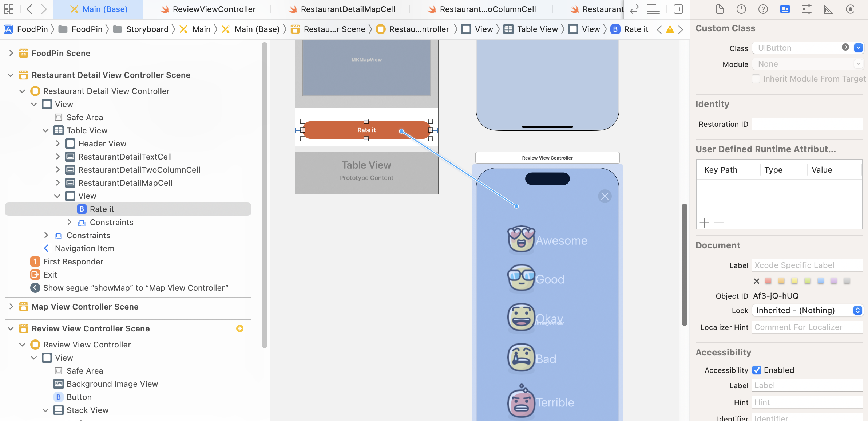Image resolution: width=868 pixels, height=421 pixels.
Task: Select Storyboard in the jump bar breadcrumb
Action: click(x=147, y=29)
